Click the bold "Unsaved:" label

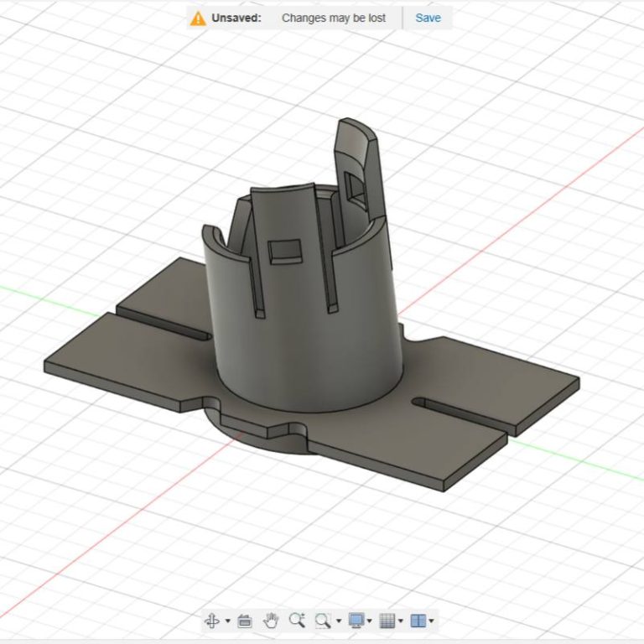[236, 18]
